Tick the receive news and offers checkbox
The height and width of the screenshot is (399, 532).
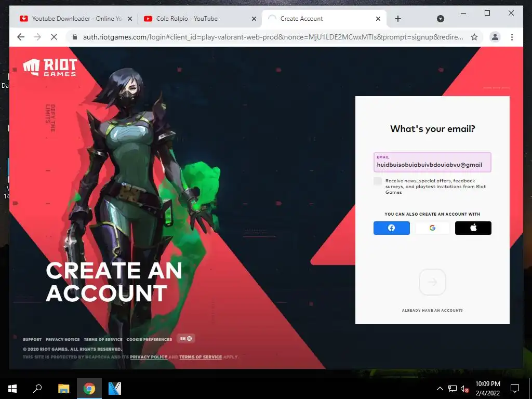378,181
